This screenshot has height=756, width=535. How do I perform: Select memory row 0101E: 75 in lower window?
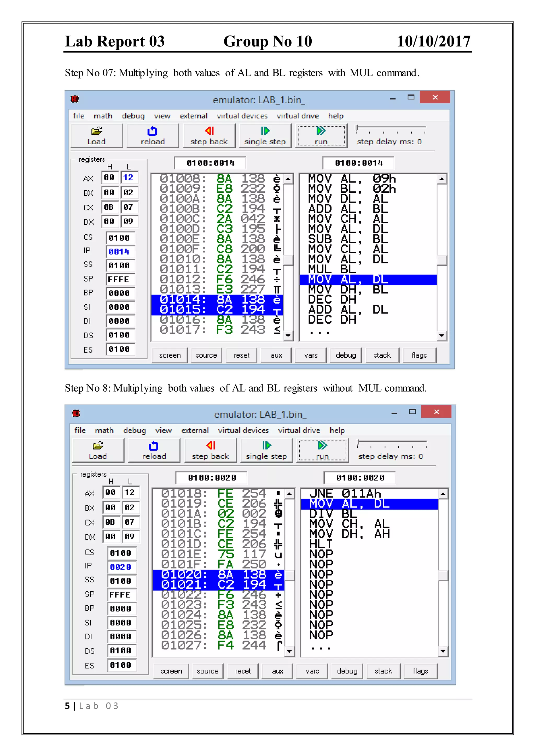coord(218,554)
